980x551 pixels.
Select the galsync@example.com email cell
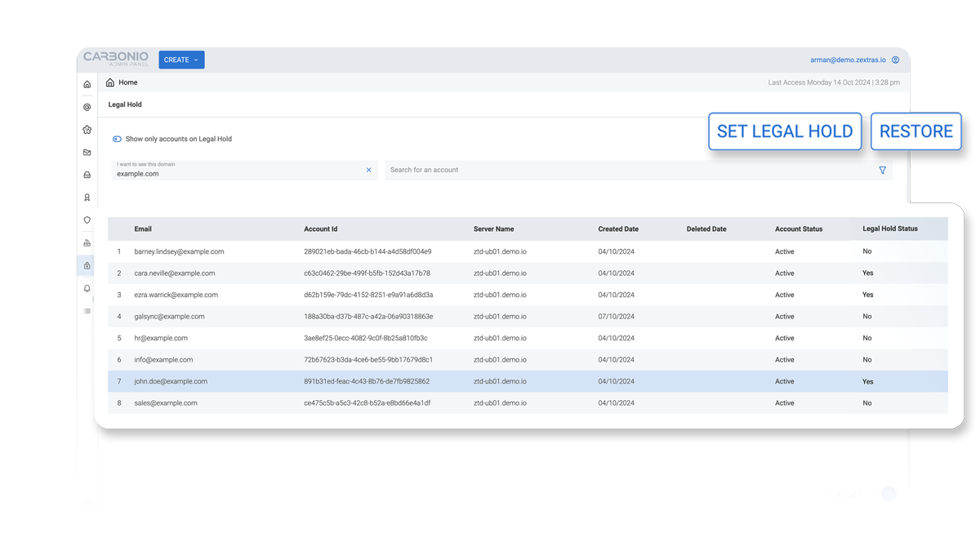170,317
